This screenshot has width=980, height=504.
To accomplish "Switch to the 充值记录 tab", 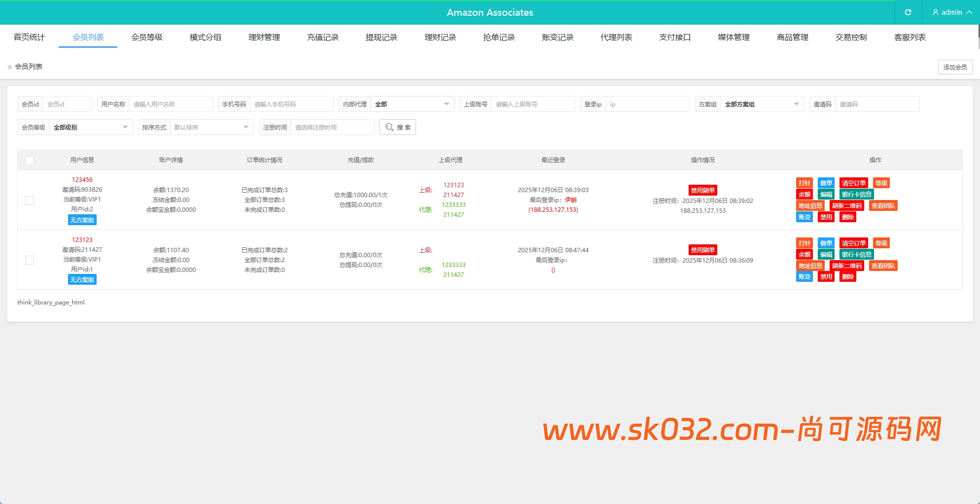I will (322, 37).
